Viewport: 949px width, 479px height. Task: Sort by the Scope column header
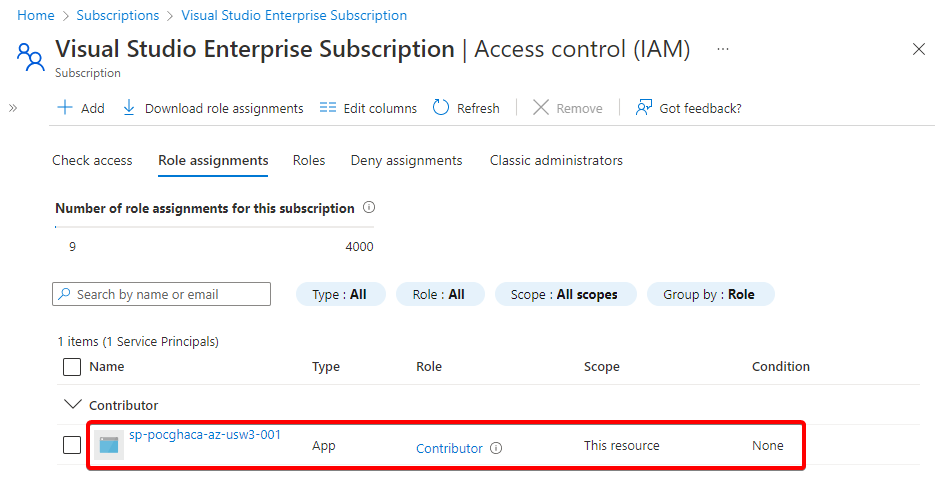click(x=602, y=366)
